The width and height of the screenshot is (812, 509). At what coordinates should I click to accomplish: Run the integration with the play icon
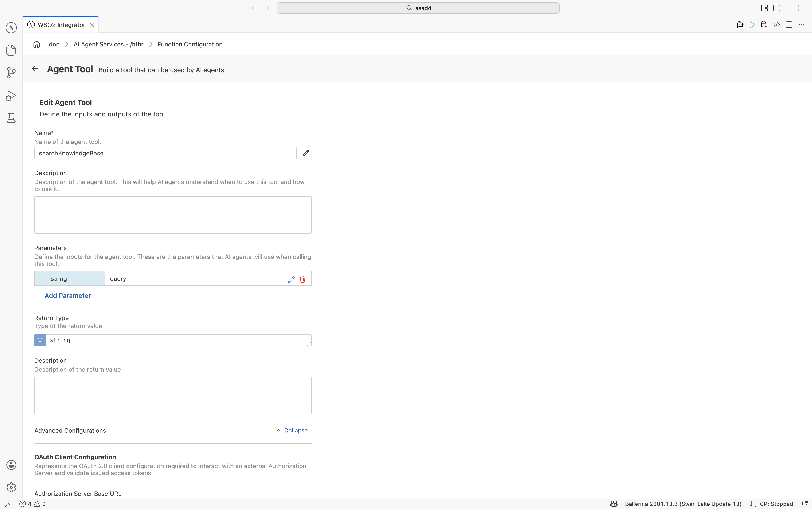click(752, 25)
